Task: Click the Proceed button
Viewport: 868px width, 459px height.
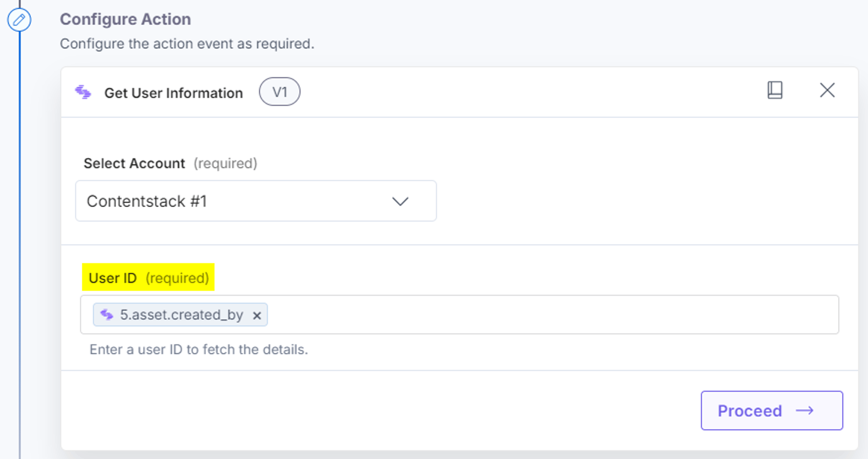Action: [x=772, y=410]
